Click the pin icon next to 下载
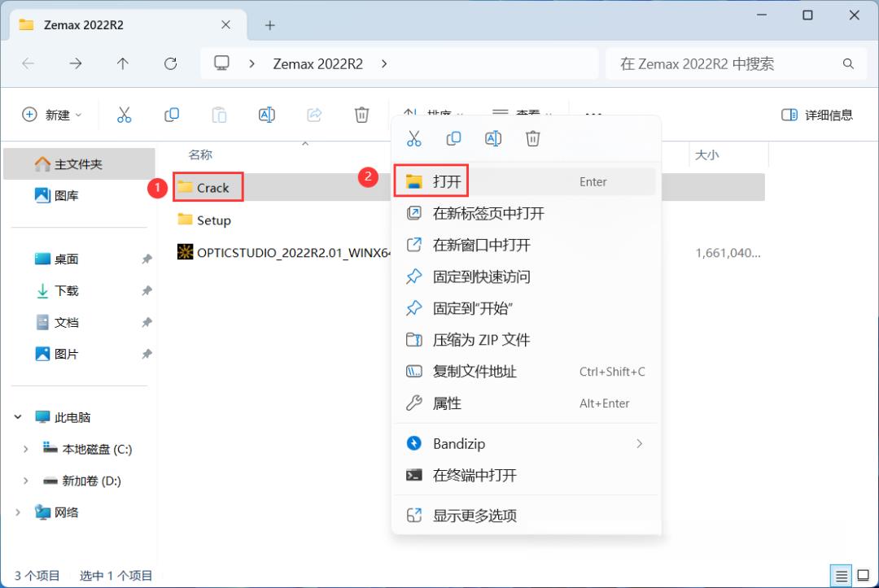The width and height of the screenshot is (879, 588). [146, 290]
